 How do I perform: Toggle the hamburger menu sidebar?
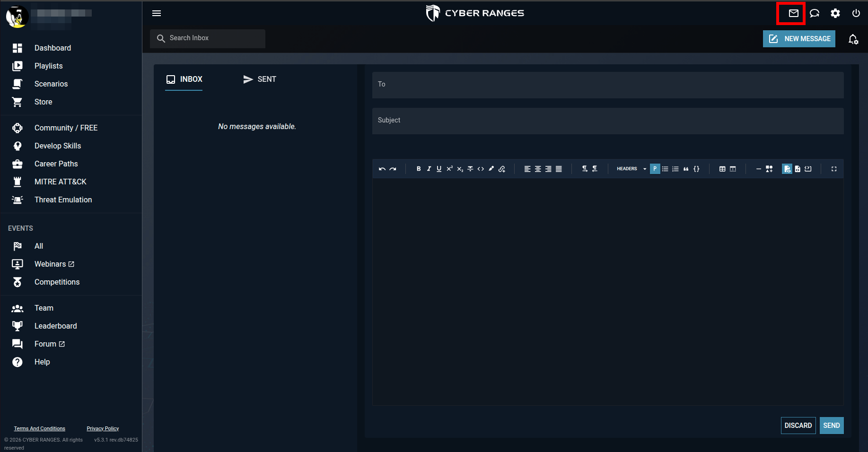157,13
